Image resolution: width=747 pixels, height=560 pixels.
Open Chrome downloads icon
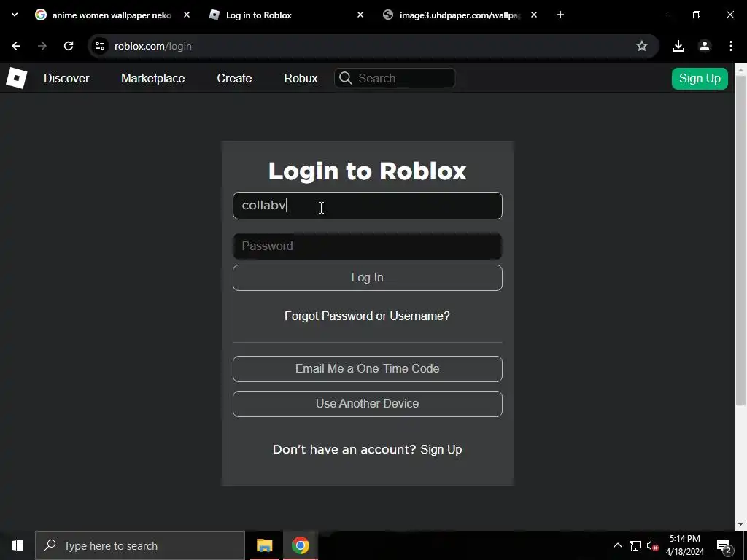click(678, 46)
